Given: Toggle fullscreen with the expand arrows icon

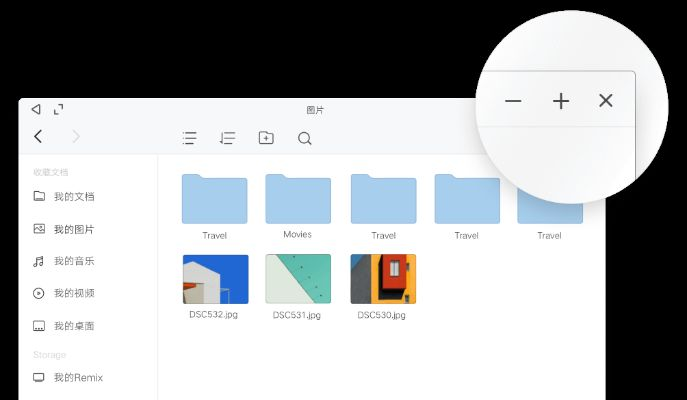Looking at the screenshot, I should tap(58, 109).
